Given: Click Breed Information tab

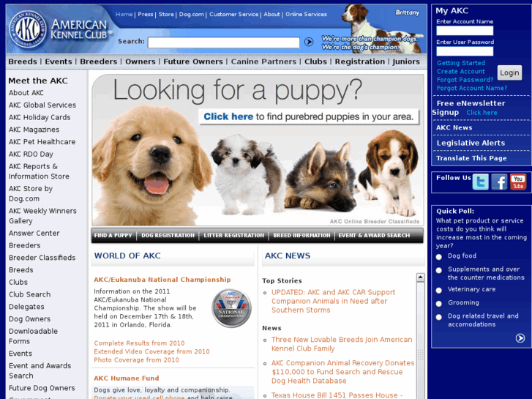Looking at the screenshot, I should 301,235.
